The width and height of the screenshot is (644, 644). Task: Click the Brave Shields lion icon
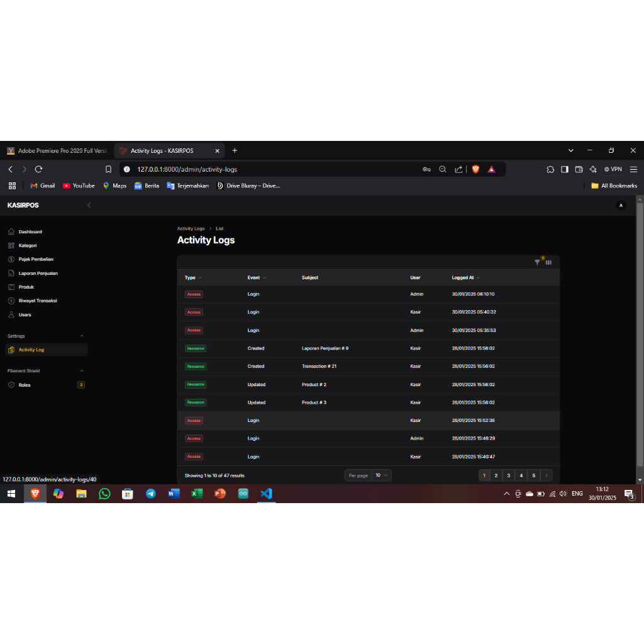[x=475, y=169]
